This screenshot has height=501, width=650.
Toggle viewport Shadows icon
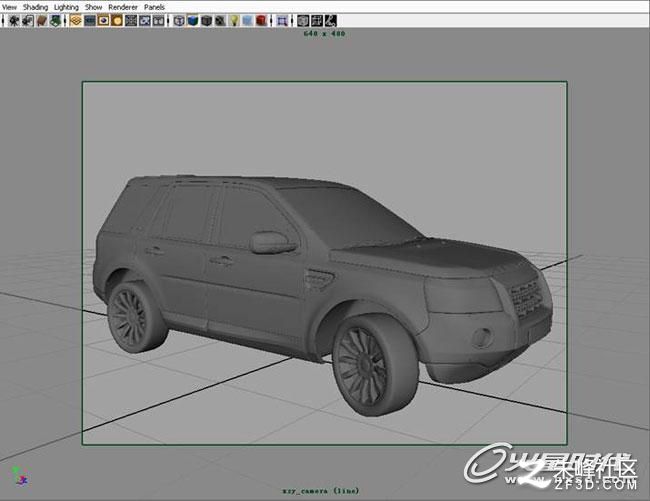tap(247, 20)
